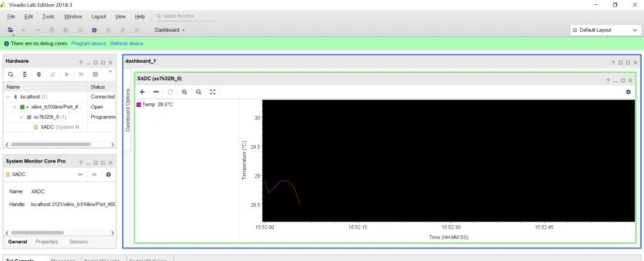Open the Tools menu

tap(48, 17)
